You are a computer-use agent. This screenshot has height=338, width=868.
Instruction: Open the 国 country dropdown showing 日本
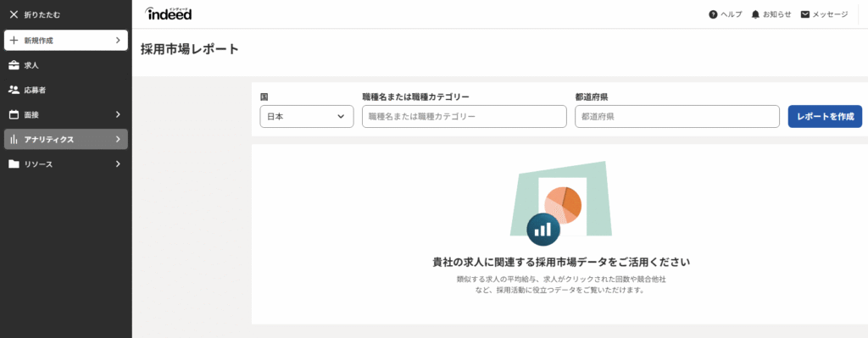pos(307,117)
